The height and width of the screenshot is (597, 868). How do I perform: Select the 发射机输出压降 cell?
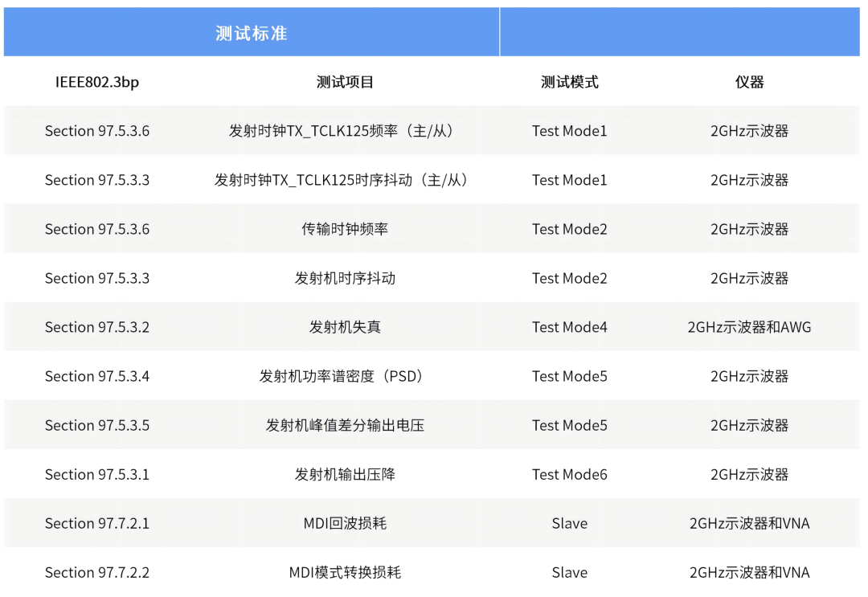tap(345, 474)
